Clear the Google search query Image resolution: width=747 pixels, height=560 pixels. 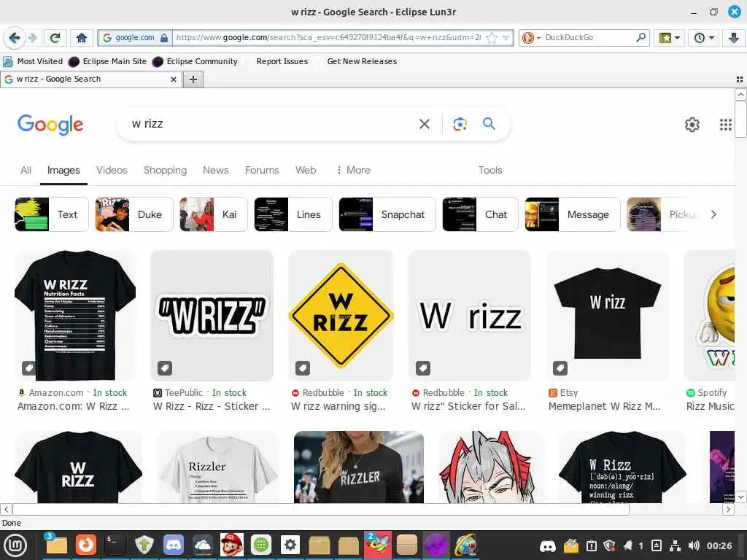click(x=424, y=124)
